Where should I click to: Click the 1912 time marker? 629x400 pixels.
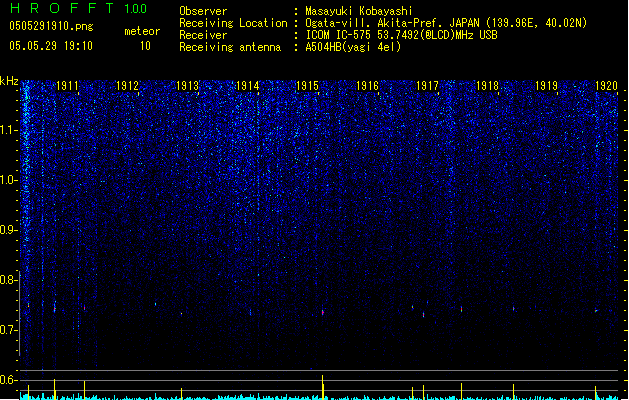127,86
